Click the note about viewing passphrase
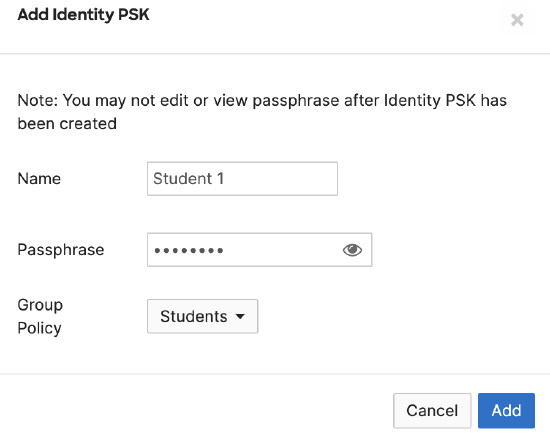Screen dimensions: 550x442 click(262, 112)
